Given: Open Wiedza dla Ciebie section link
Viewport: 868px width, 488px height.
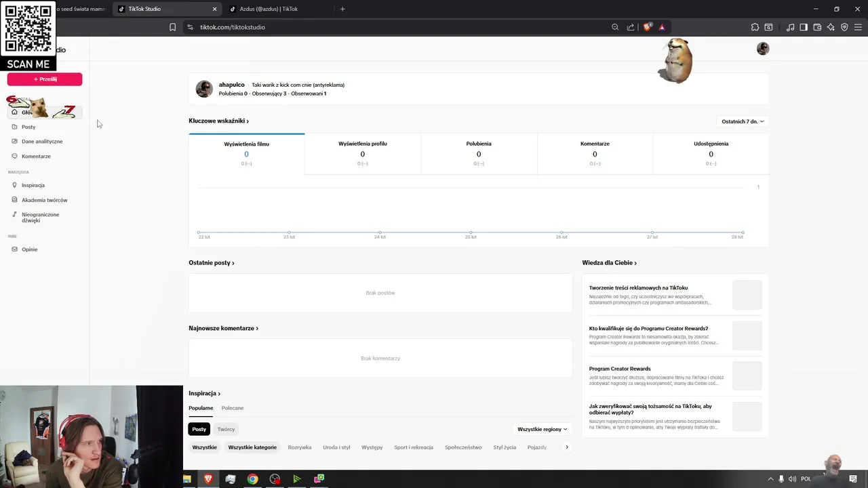Looking at the screenshot, I should point(609,262).
